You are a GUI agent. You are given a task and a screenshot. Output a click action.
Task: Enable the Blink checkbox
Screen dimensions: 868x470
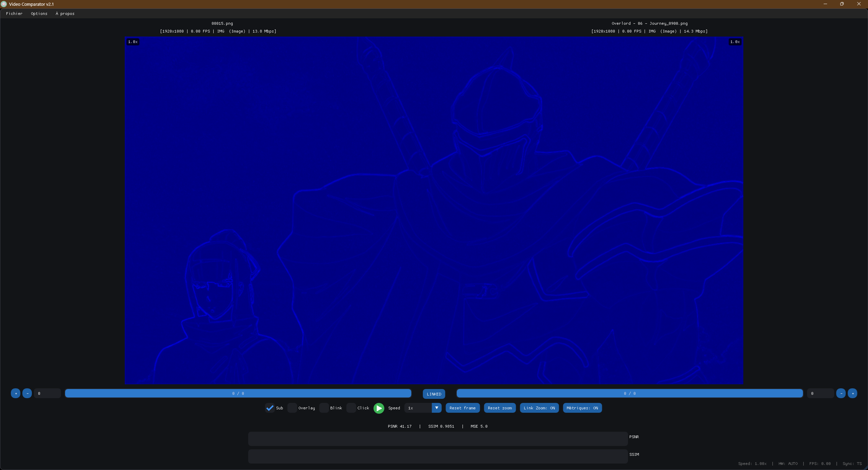click(x=324, y=408)
